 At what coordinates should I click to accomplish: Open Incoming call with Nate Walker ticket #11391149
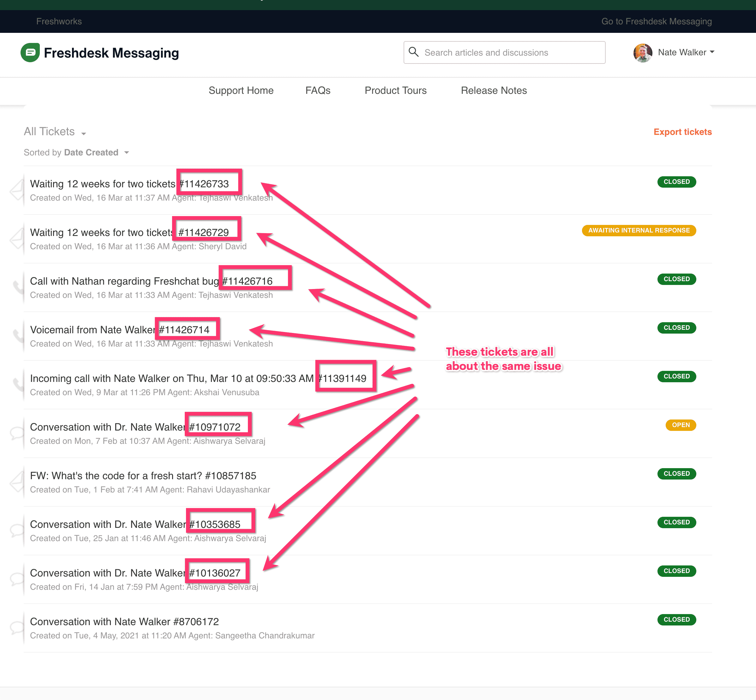point(198,378)
